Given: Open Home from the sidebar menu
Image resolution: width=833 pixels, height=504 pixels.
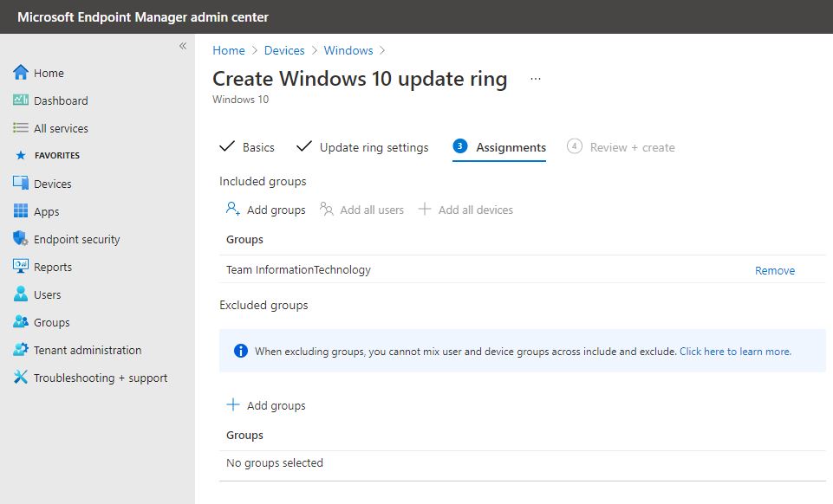Looking at the screenshot, I should coord(49,73).
